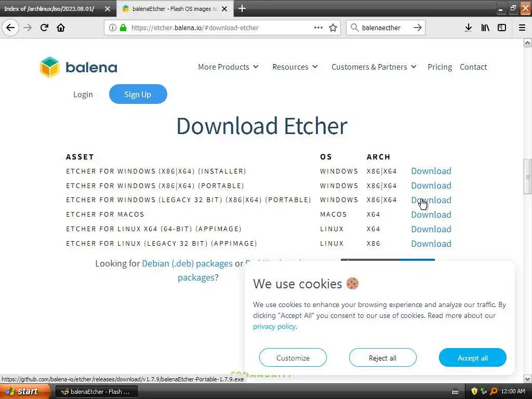Reload the page with the refresh icon
This screenshot has width=532, height=399.
tap(44, 28)
